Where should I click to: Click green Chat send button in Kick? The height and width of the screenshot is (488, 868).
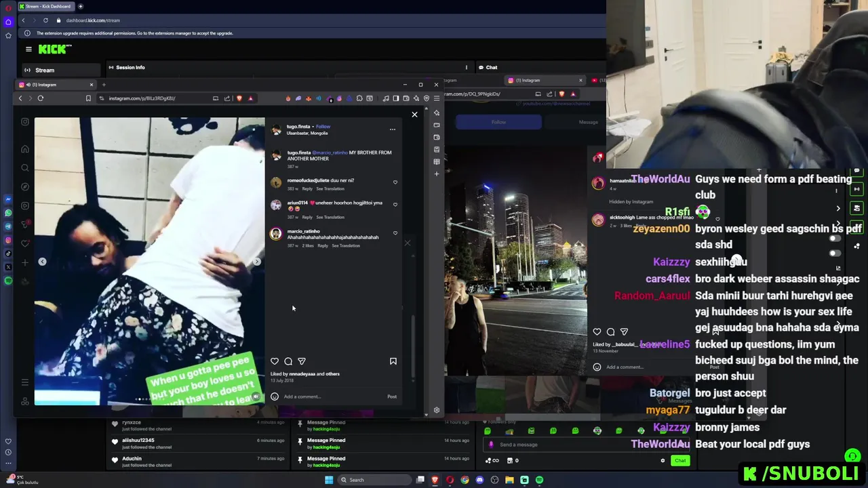(x=680, y=460)
